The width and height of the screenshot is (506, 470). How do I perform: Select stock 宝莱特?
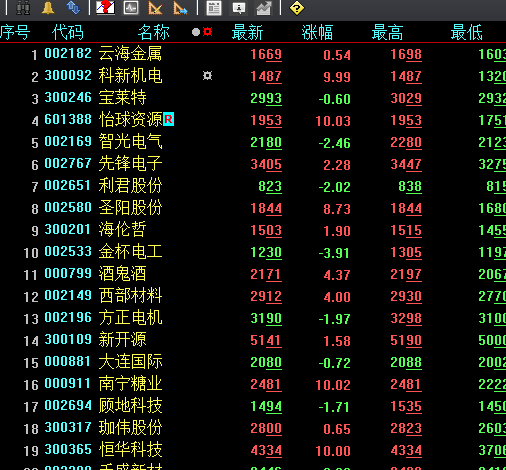point(122,98)
